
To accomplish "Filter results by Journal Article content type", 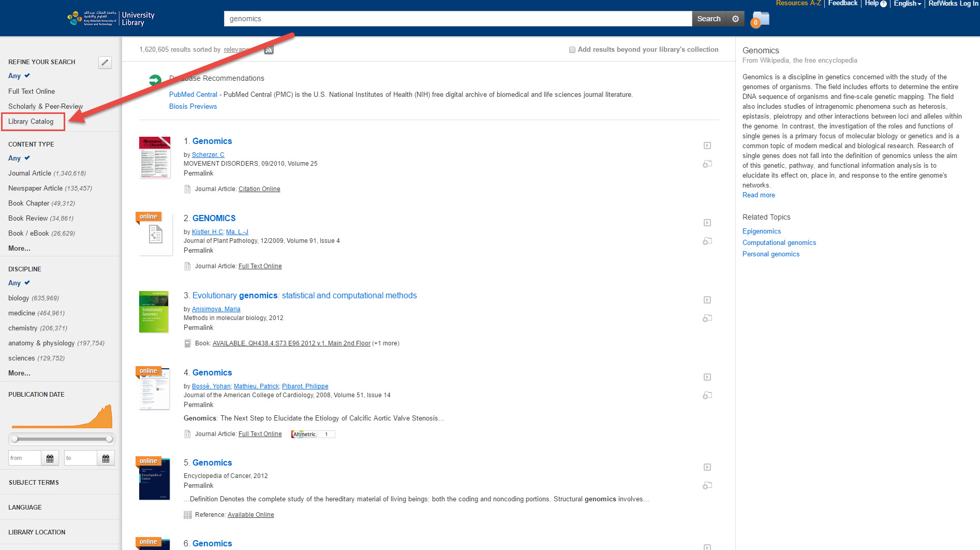I will click(29, 173).
